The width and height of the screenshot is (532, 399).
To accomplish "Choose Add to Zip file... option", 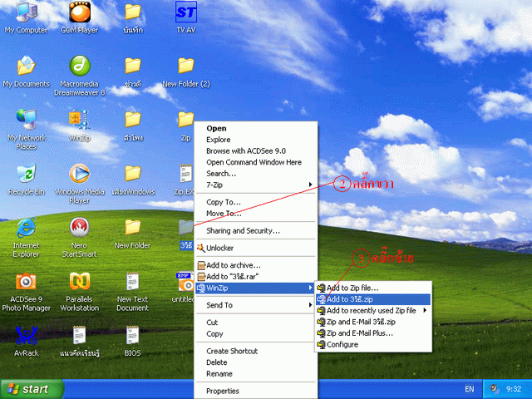I will click(373, 288).
